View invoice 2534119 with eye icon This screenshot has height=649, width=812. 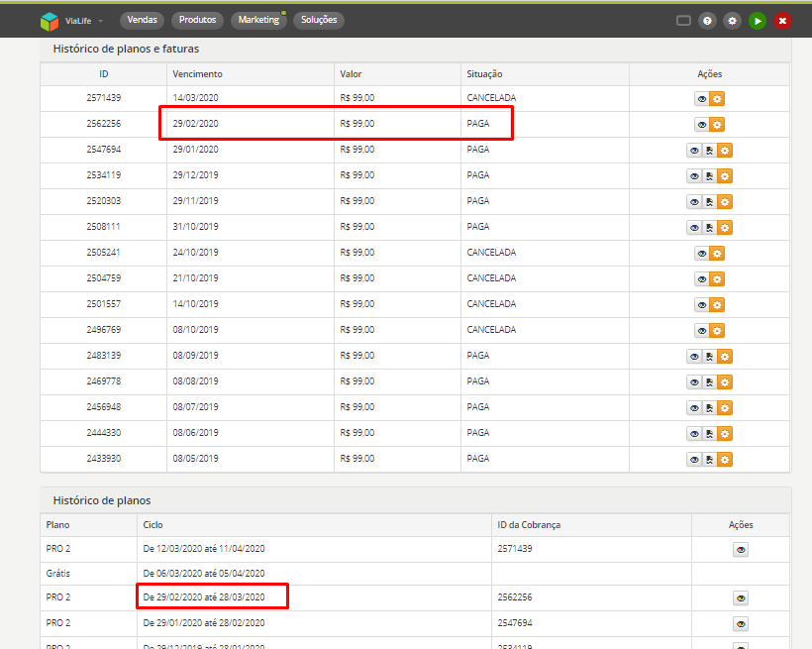point(694,176)
